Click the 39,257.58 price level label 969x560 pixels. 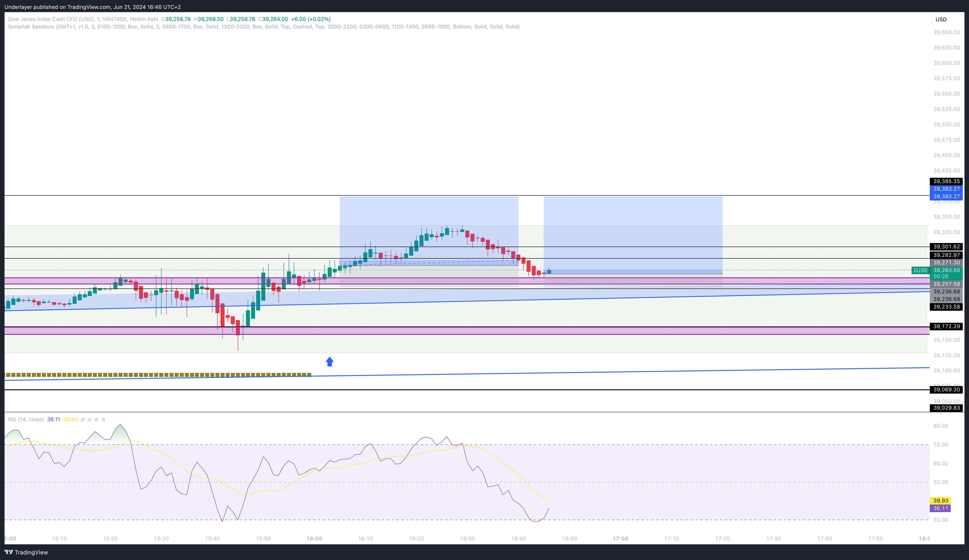coord(946,284)
